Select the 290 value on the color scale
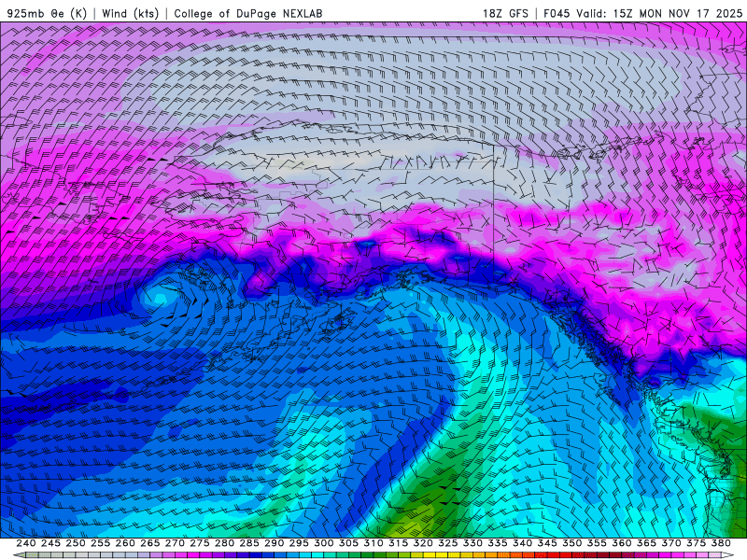747x560 pixels. tap(274, 543)
